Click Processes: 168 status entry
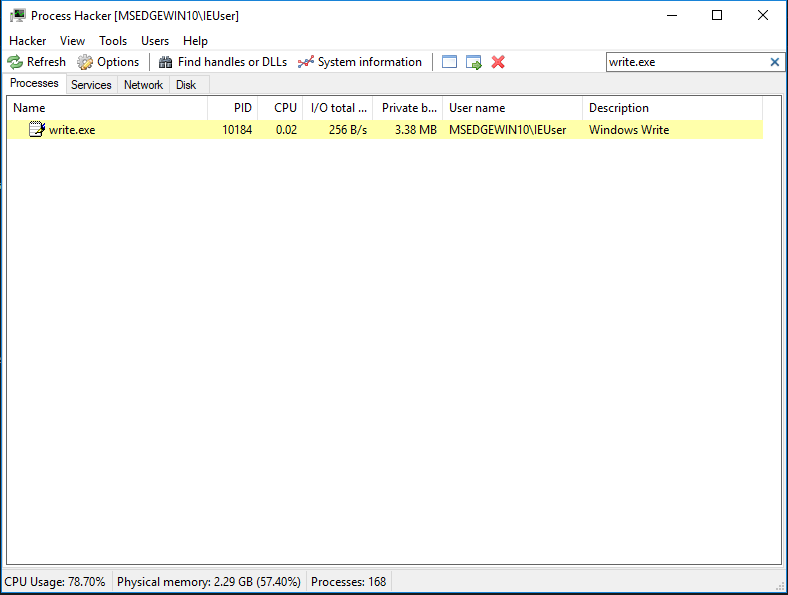The width and height of the screenshot is (788, 595). coord(348,582)
